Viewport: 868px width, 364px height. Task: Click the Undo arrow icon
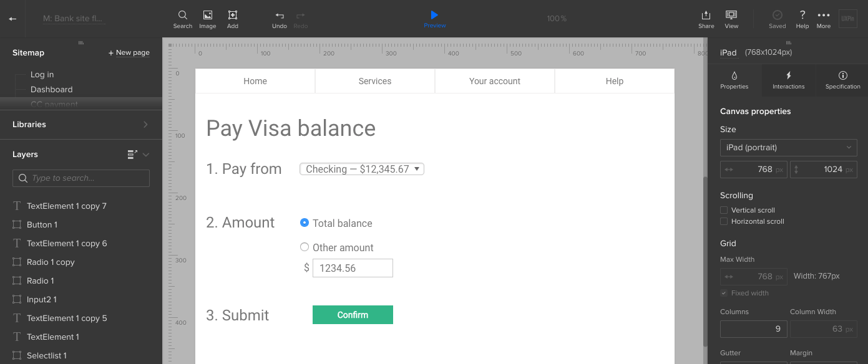[280, 16]
